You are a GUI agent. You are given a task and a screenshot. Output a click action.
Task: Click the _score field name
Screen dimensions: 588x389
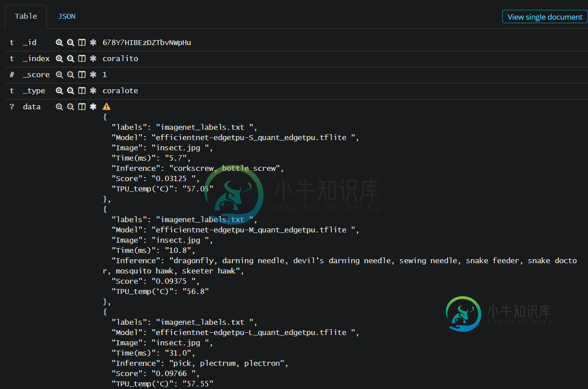(x=37, y=74)
